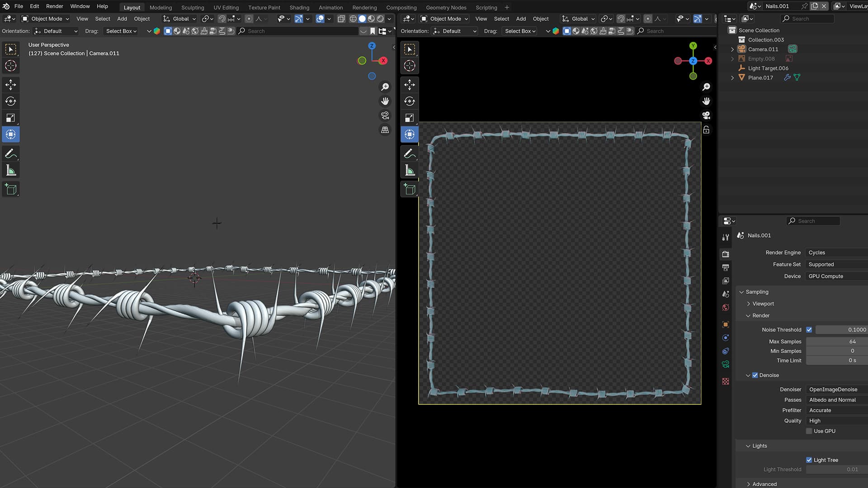Click the Max Samples value field

click(836, 342)
